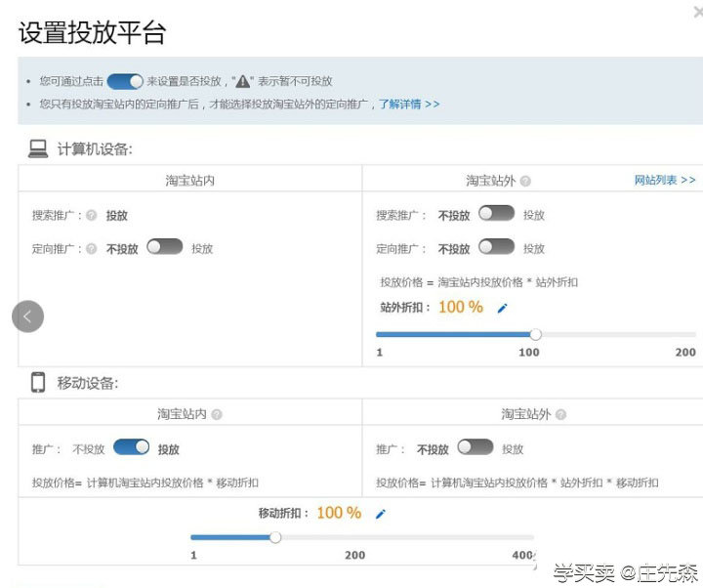
Task: Click the 100 mark on 站外折扣 scale
Action: 529,353
